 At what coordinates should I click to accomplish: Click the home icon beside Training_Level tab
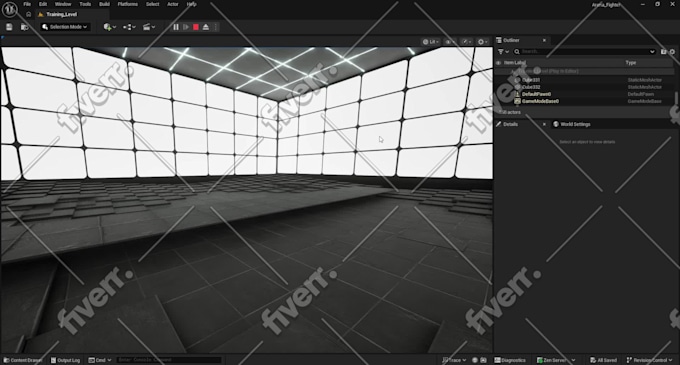click(29, 14)
